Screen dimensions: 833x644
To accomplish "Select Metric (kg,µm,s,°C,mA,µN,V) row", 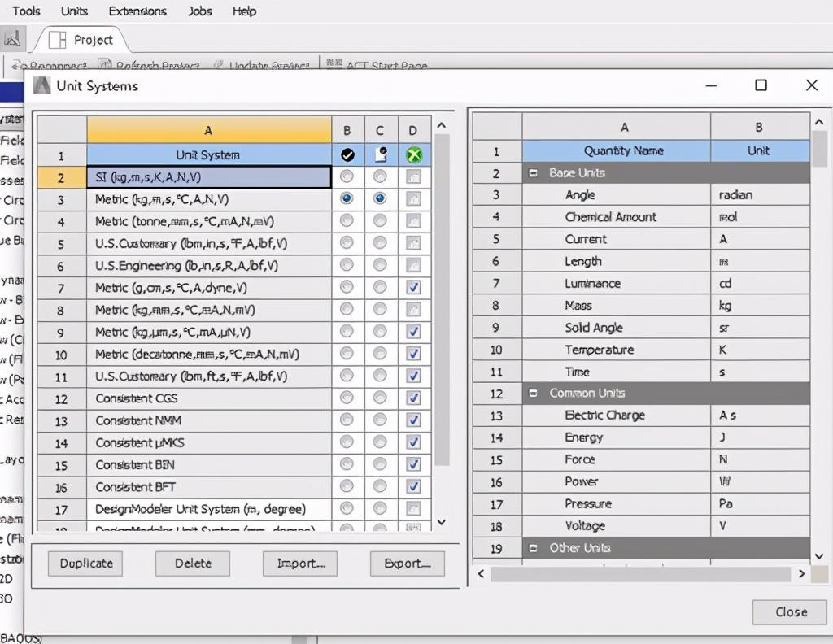I will pyautogui.click(x=209, y=332).
